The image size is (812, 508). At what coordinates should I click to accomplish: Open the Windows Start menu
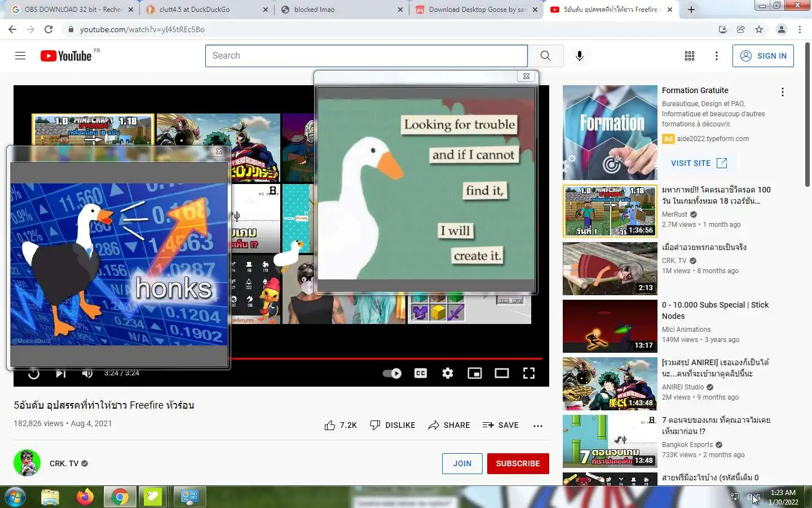point(15,497)
